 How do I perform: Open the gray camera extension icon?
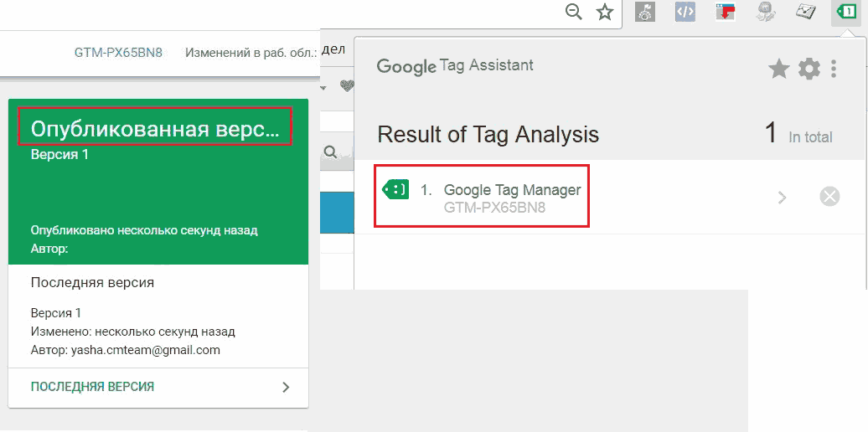[645, 13]
